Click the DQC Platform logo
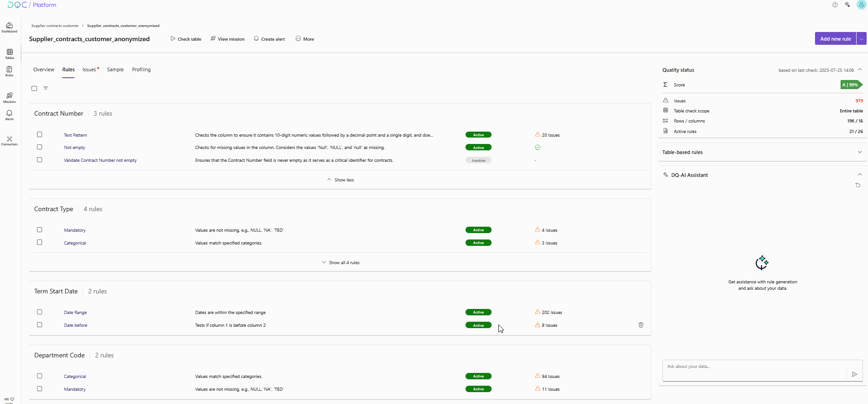The image size is (868, 404). click(x=32, y=5)
